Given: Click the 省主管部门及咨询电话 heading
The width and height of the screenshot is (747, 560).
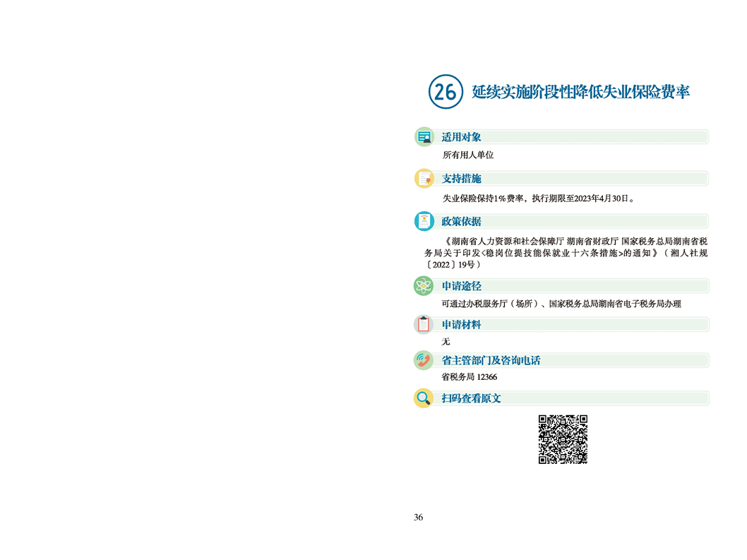Looking at the screenshot, I should point(491,361).
